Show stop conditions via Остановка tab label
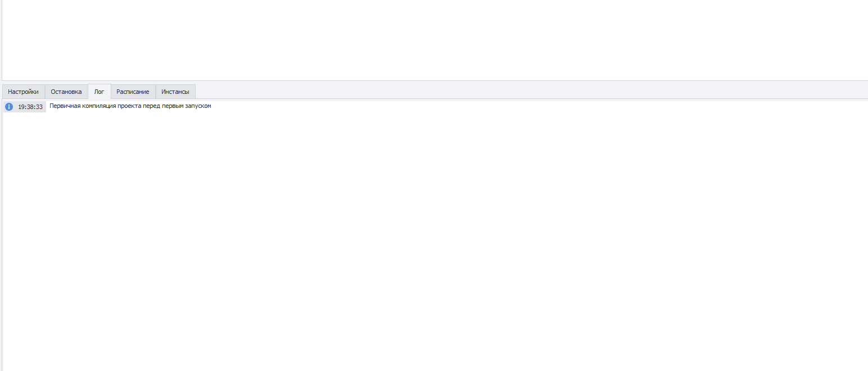The width and height of the screenshot is (868, 371). [66, 92]
